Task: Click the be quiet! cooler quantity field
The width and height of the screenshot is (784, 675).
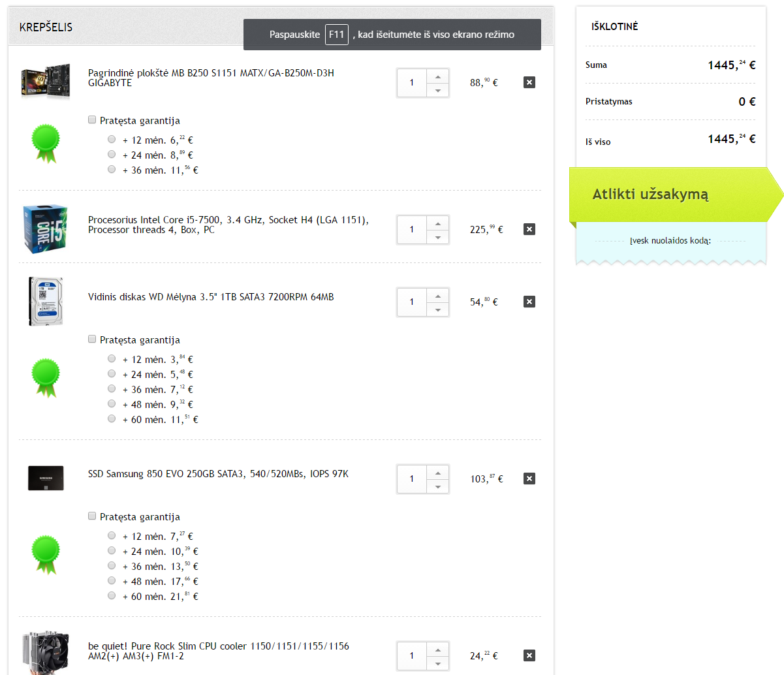Action: [x=412, y=656]
